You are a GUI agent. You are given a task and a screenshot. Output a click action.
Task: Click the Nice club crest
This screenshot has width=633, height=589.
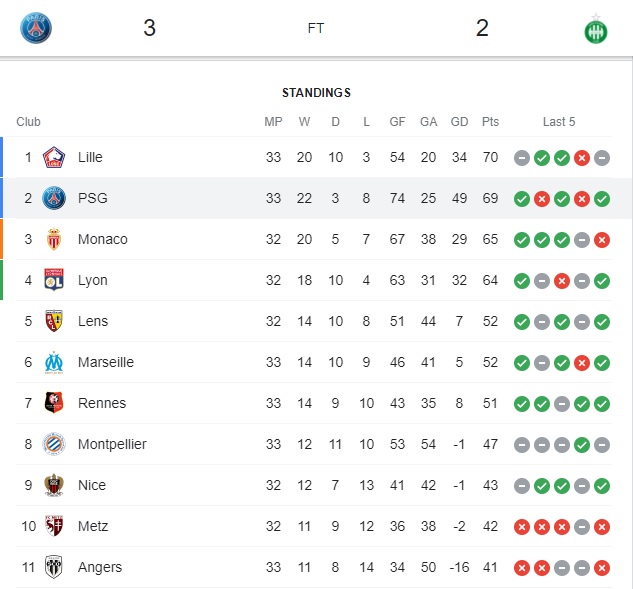tap(54, 485)
